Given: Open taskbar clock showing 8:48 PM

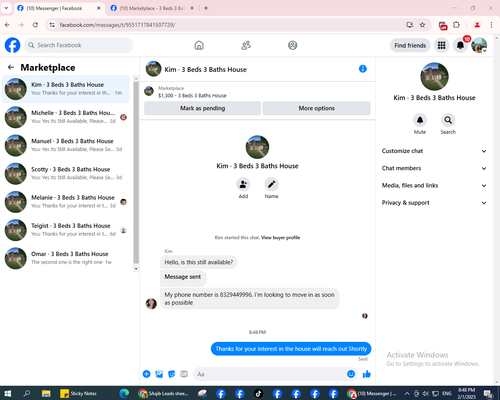Looking at the screenshot, I should 466,393.
